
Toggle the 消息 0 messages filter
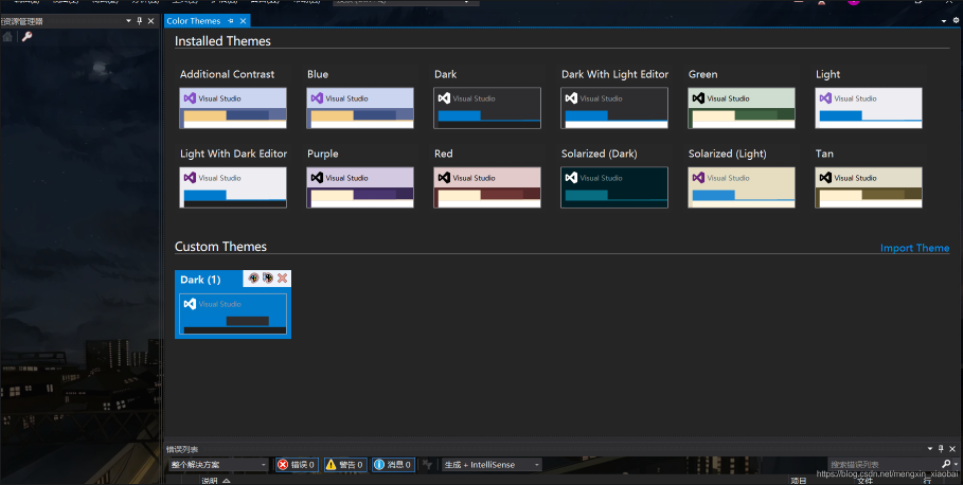pos(393,465)
